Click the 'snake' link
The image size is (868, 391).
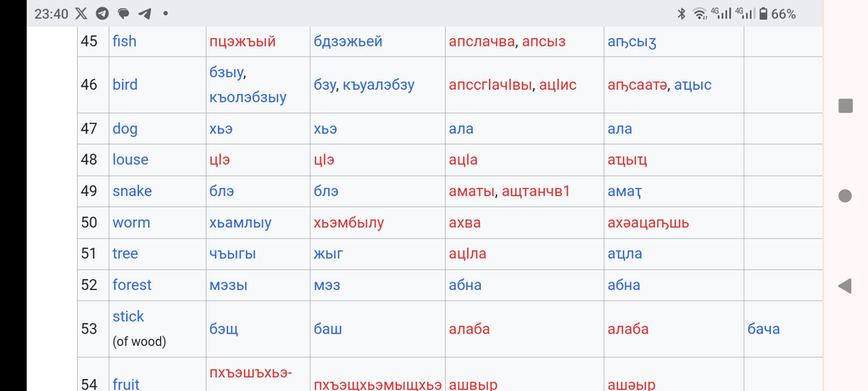click(x=131, y=191)
